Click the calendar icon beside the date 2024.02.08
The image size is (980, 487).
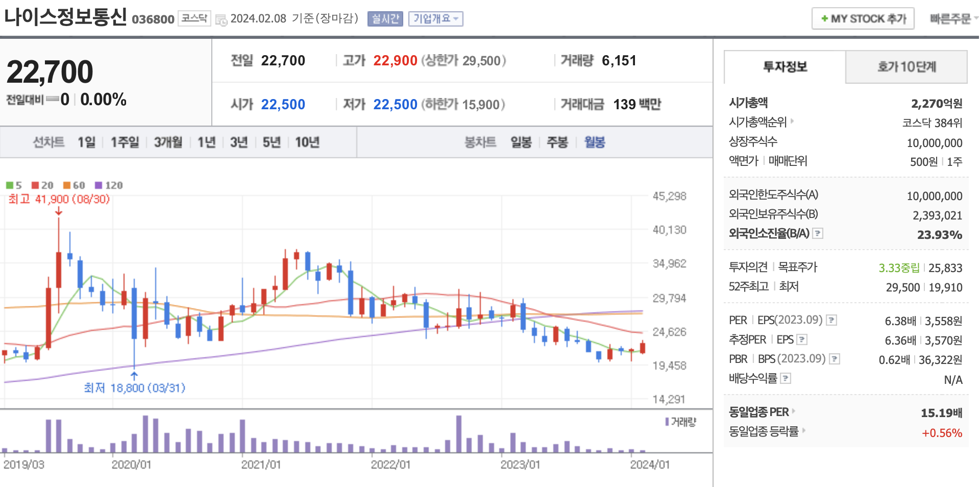tap(221, 20)
